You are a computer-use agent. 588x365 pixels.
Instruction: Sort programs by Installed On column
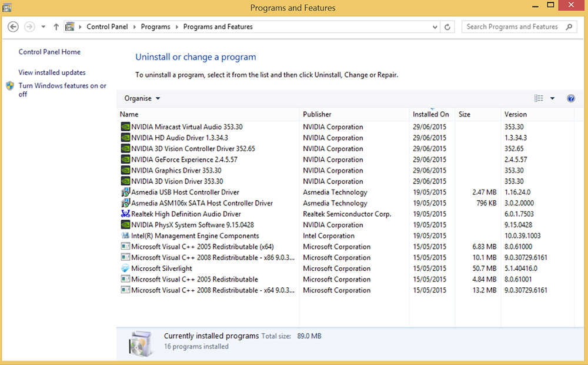430,114
